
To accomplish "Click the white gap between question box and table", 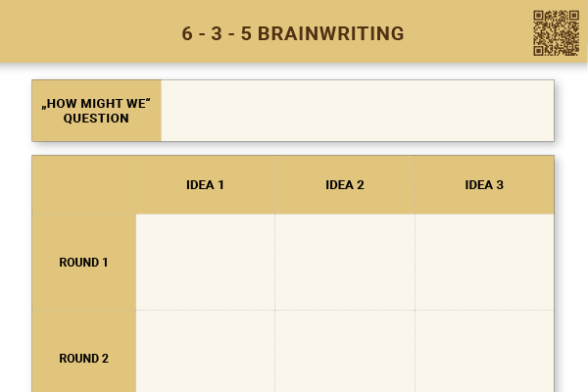I will (x=292, y=149).
